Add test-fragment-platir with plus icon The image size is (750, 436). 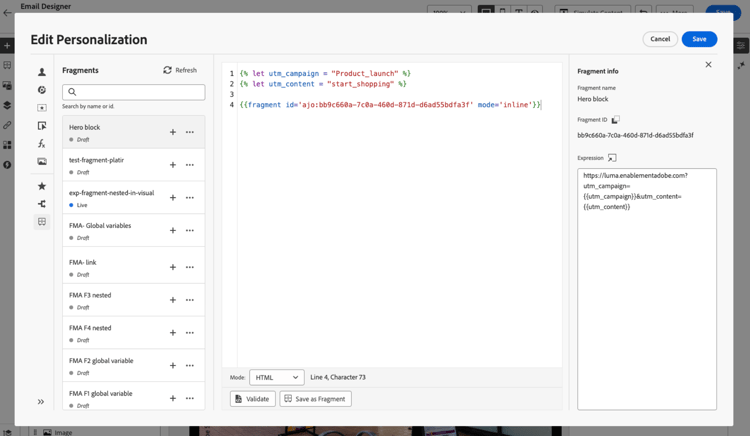173,165
